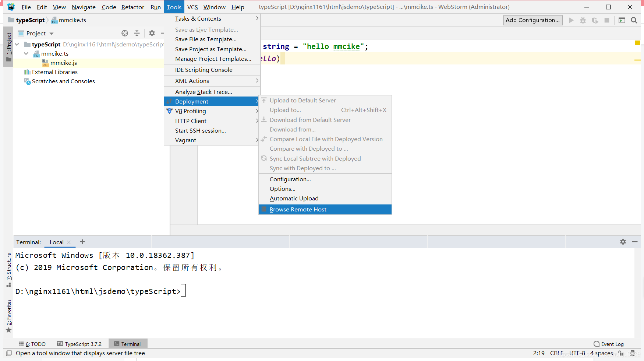The width and height of the screenshot is (644, 361).
Task: Click the Run with Coverage icon
Action: [595, 20]
